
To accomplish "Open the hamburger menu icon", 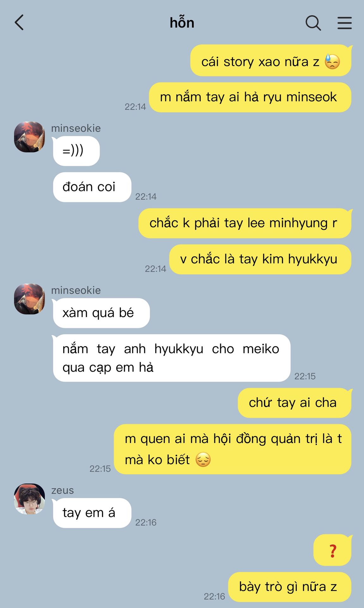I will 344,23.
